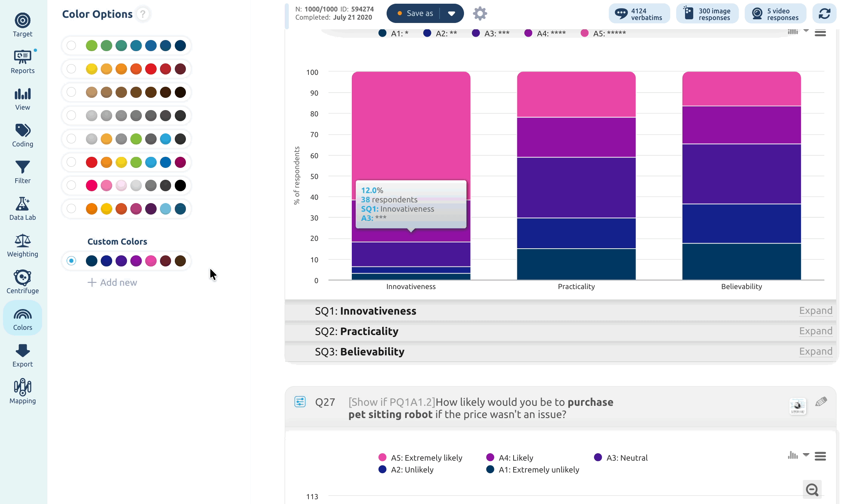Click the Q27 chart thumbnail image
This screenshot has width=868, height=504.
798,406
